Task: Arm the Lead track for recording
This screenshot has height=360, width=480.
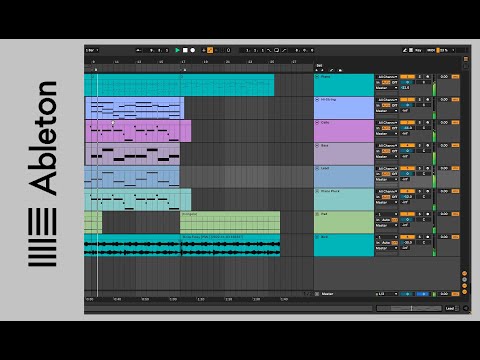Action: pos(428,168)
